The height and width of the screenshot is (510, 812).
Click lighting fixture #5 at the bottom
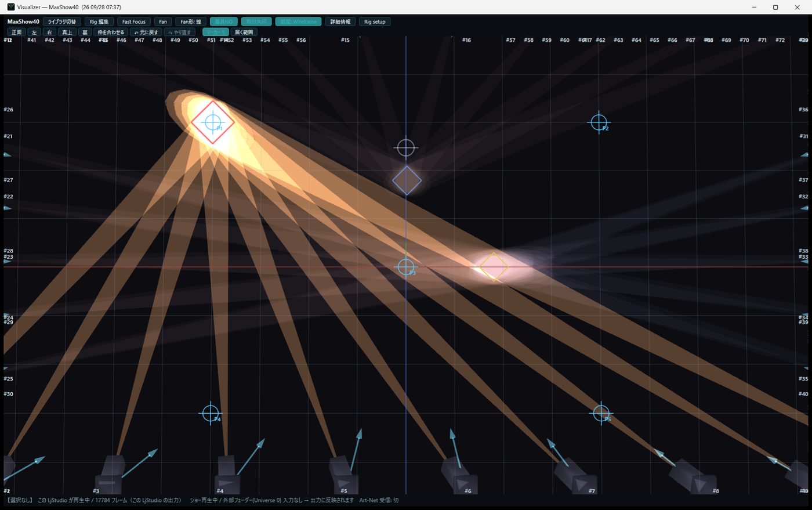344,476
